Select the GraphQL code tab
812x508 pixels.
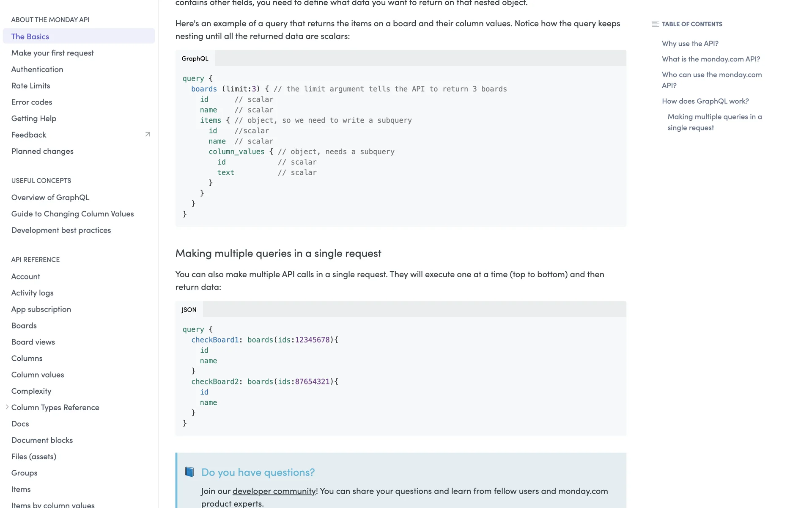pyautogui.click(x=195, y=58)
